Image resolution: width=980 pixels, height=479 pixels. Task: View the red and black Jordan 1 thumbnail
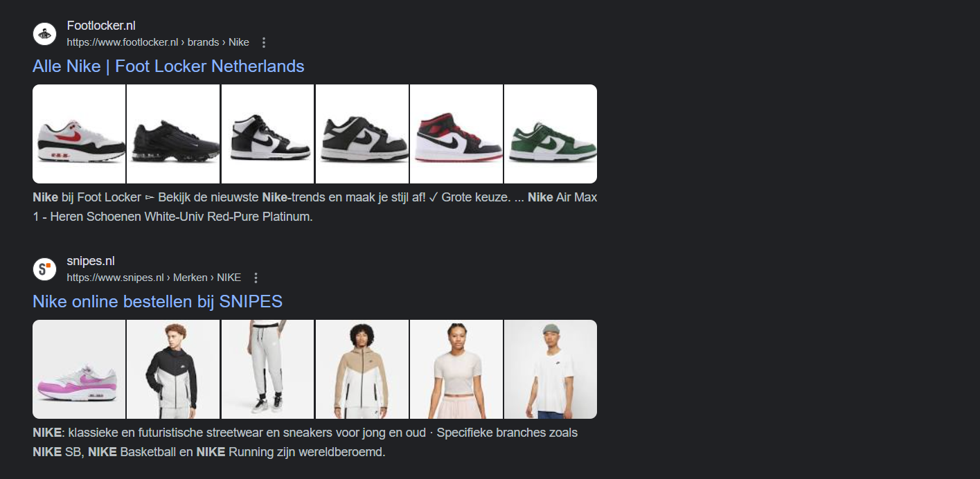456,134
